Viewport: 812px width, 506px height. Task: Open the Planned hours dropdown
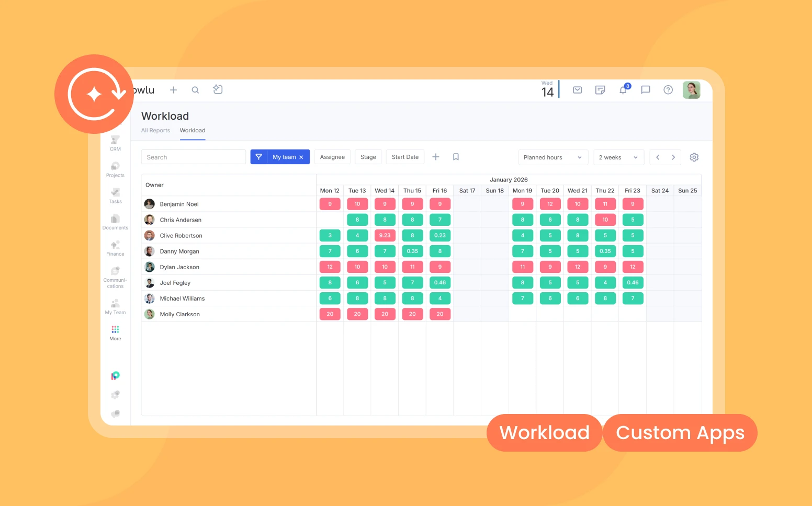(552, 157)
